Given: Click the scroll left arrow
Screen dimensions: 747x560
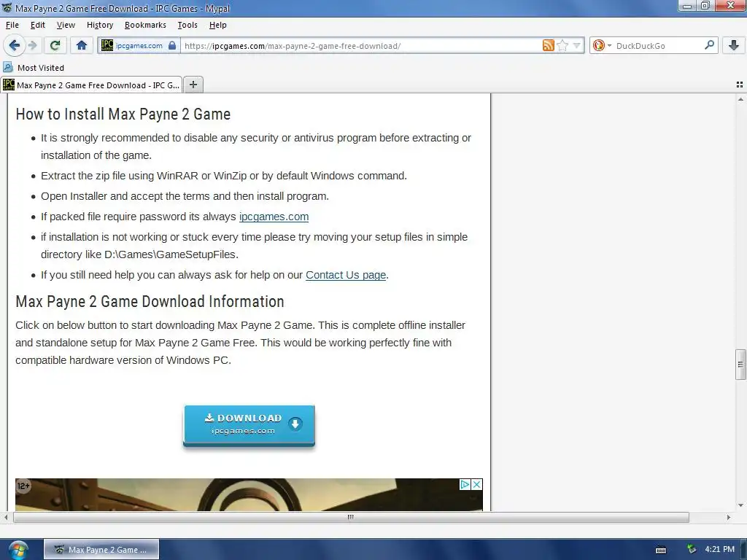Looking at the screenshot, I should pyautogui.click(x=6, y=517).
